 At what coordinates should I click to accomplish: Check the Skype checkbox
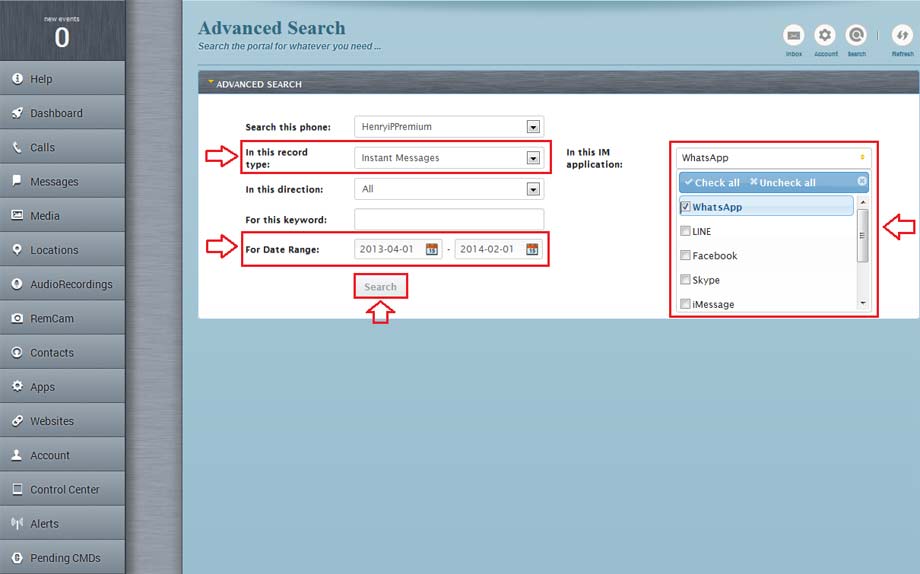[x=685, y=279]
